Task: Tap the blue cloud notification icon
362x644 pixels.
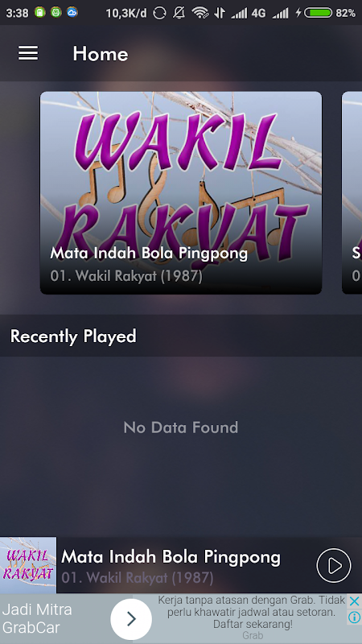Action: 72,13
